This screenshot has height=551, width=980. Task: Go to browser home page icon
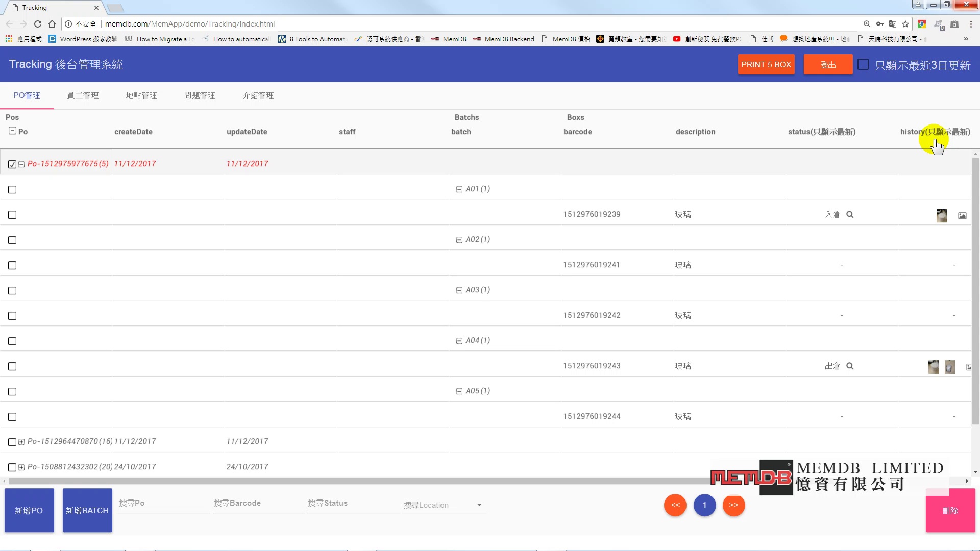click(x=52, y=24)
